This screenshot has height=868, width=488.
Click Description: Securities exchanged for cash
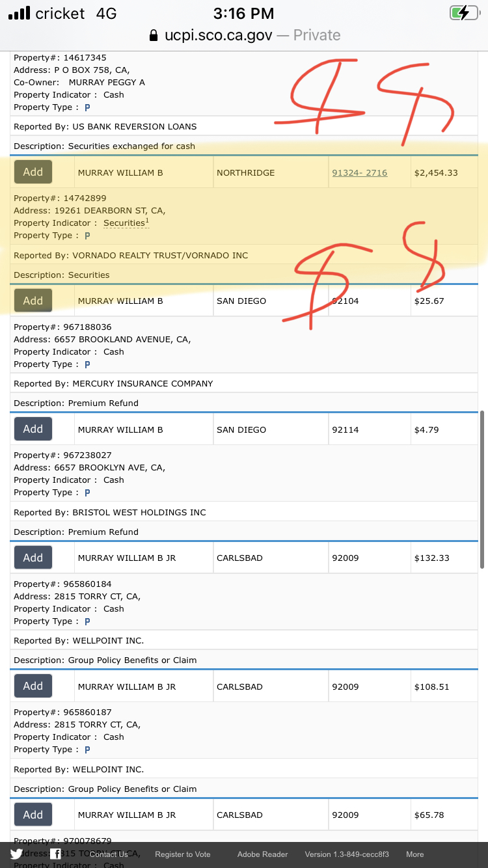coord(104,146)
